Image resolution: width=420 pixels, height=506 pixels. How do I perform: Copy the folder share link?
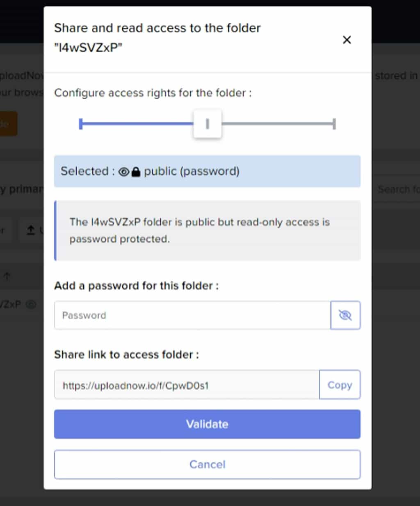pyautogui.click(x=340, y=385)
